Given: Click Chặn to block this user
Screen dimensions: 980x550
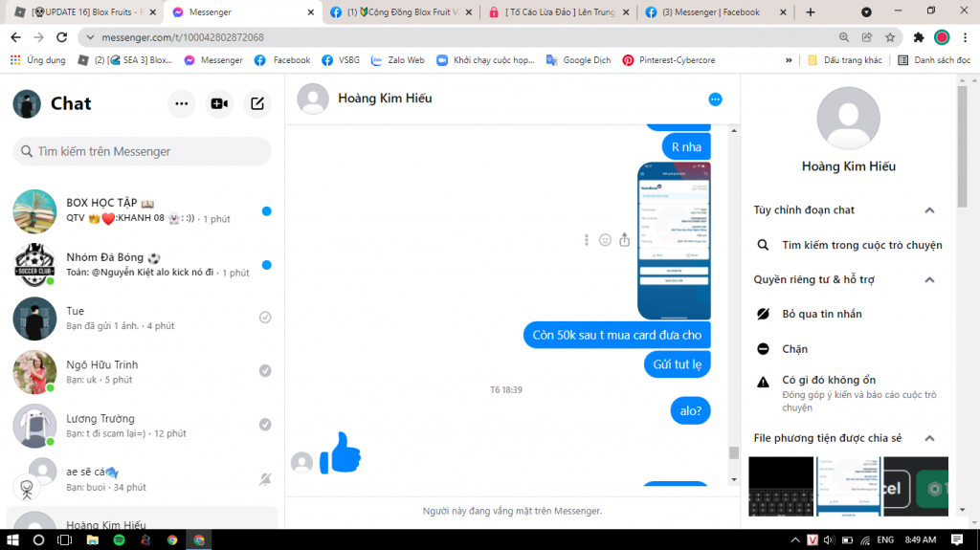Looking at the screenshot, I should point(794,349).
